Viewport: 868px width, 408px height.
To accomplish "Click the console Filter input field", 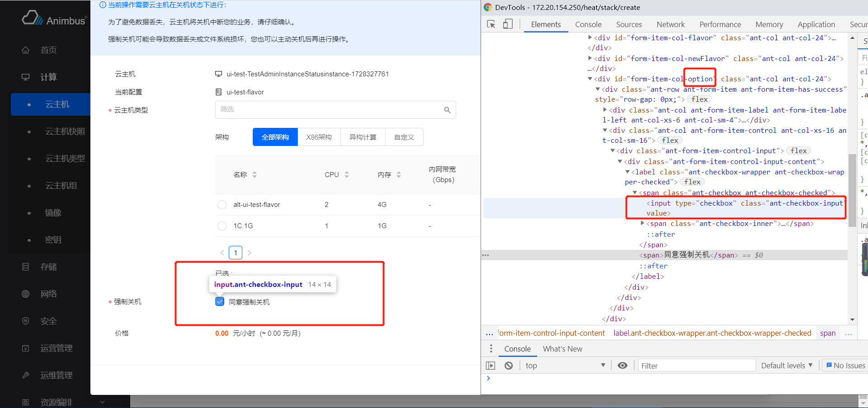I will coord(696,366).
